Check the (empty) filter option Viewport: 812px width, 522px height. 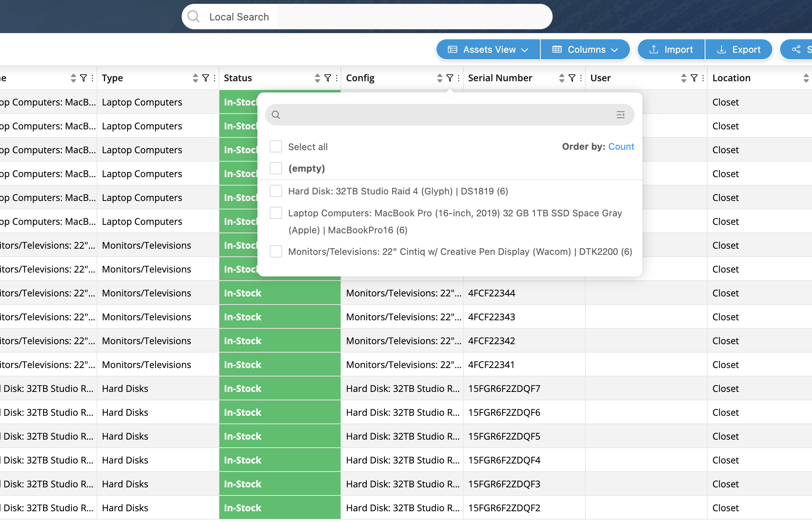tap(276, 168)
